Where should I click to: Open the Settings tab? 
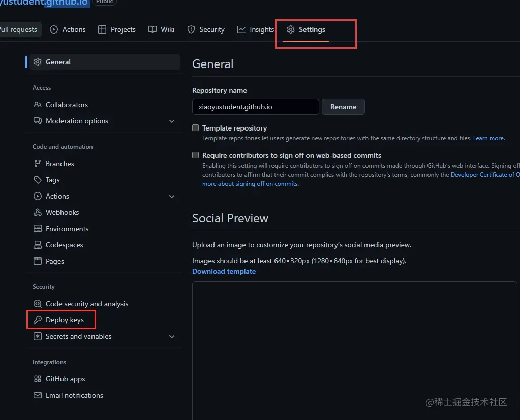point(306,29)
